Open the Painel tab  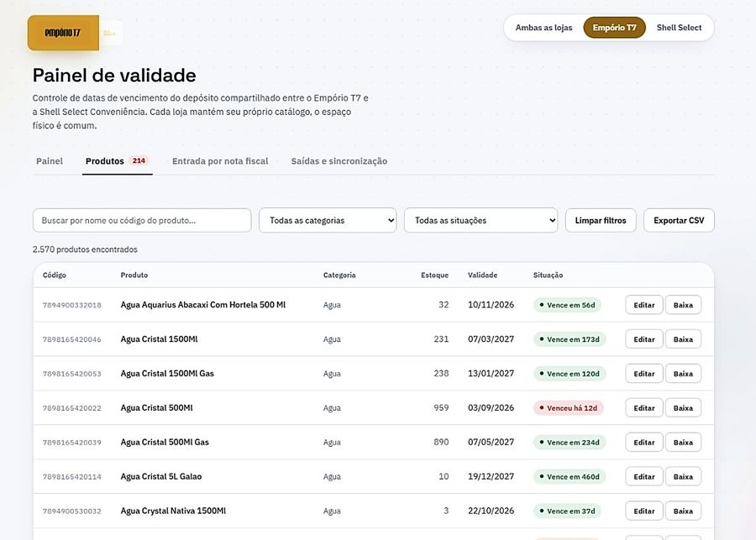(50, 161)
